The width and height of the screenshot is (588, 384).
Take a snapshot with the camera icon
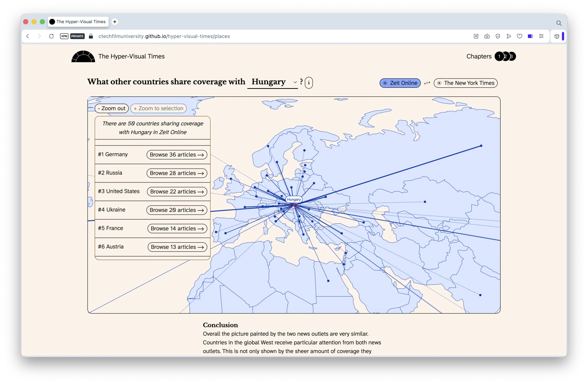(487, 36)
